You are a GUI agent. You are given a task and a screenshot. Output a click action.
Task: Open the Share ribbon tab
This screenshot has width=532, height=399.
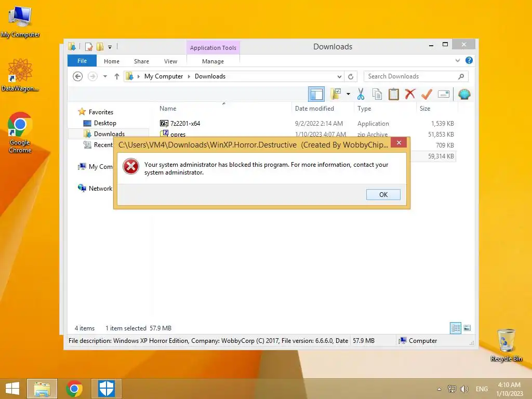[x=141, y=61]
